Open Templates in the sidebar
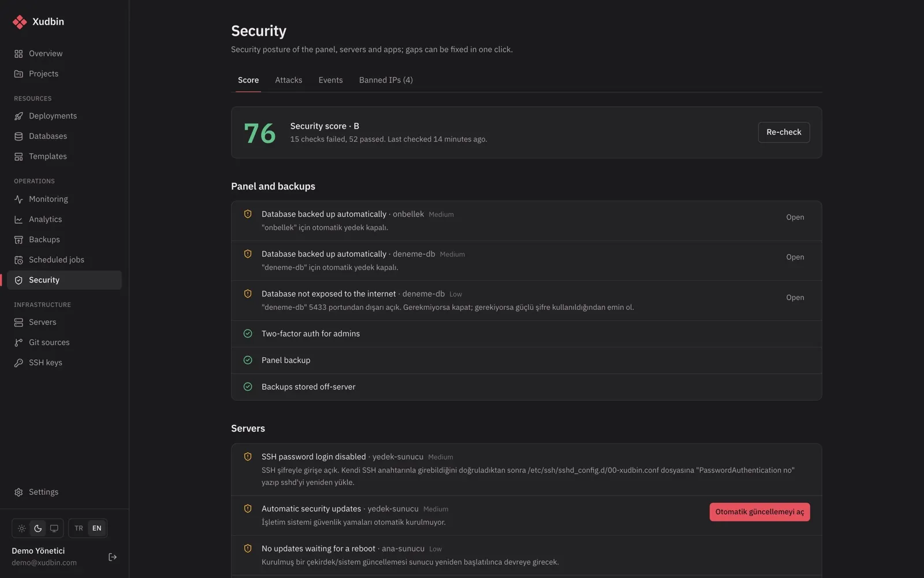924x578 pixels. coord(64,157)
